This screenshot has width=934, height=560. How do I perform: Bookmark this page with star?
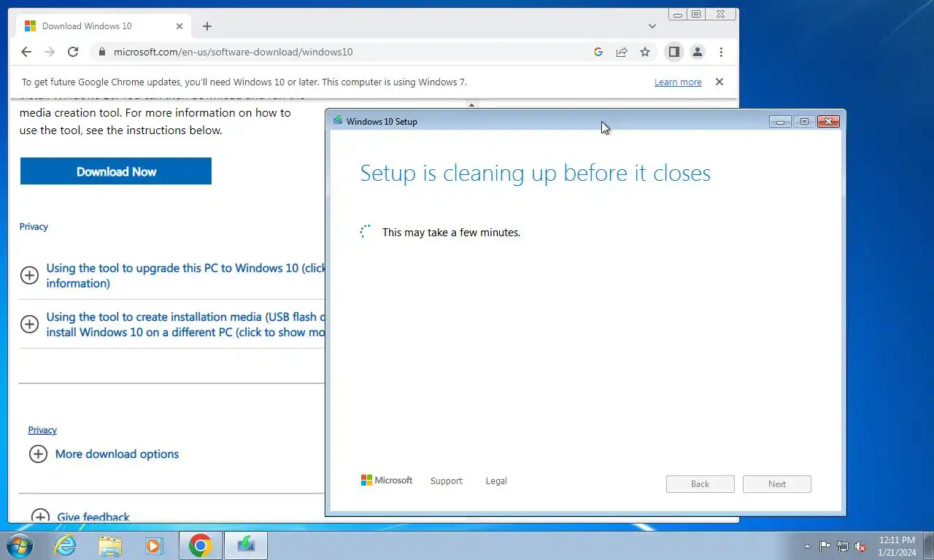pyautogui.click(x=645, y=52)
